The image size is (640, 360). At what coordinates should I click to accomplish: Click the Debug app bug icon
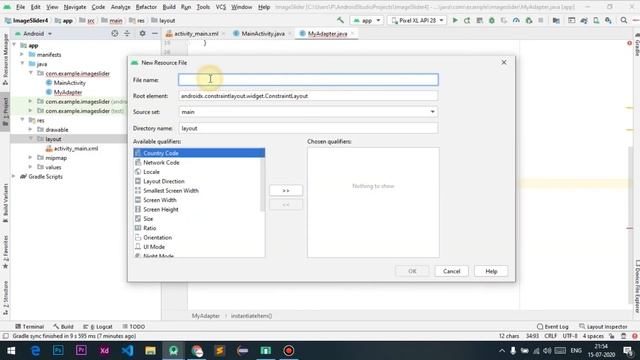[x=491, y=20]
